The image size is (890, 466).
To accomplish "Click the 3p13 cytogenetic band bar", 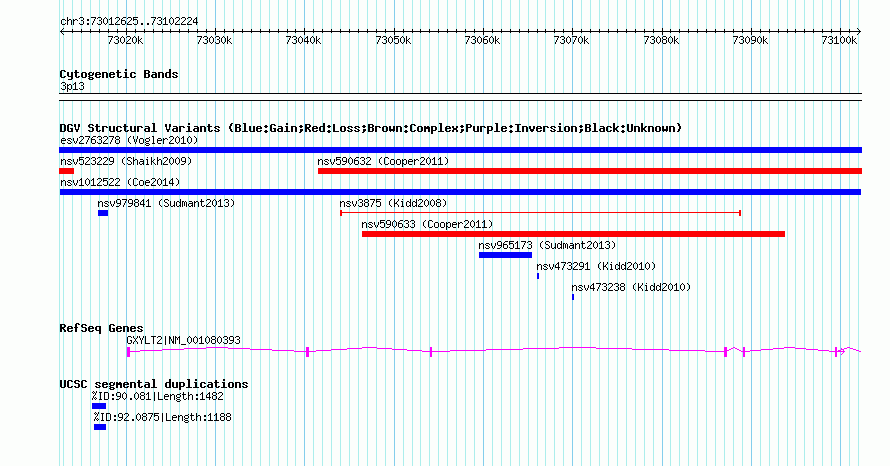I will coord(460,97).
